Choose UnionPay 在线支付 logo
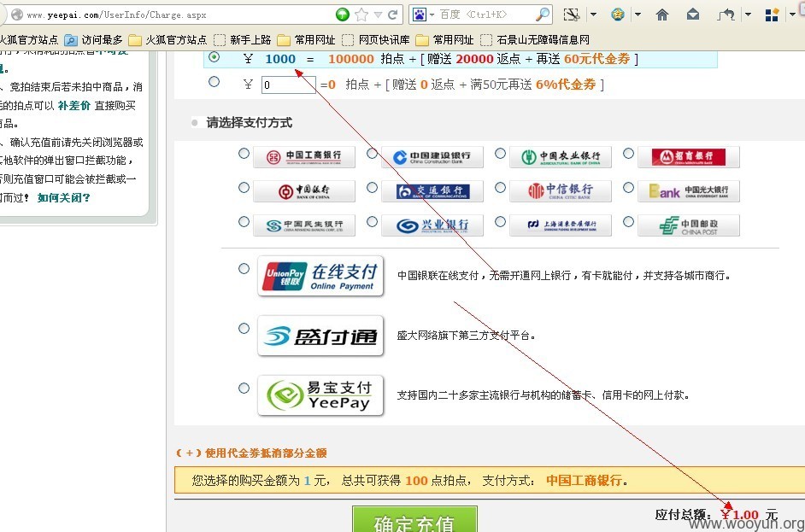 (320, 276)
